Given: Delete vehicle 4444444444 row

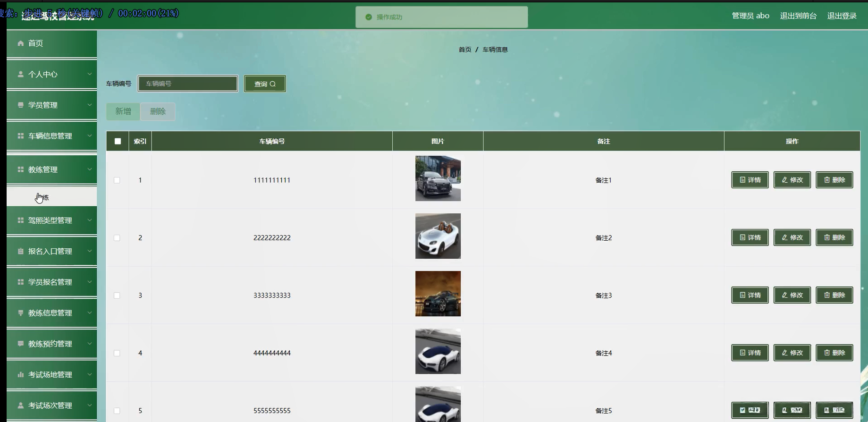Looking at the screenshot, I should (x=834, y=353).
